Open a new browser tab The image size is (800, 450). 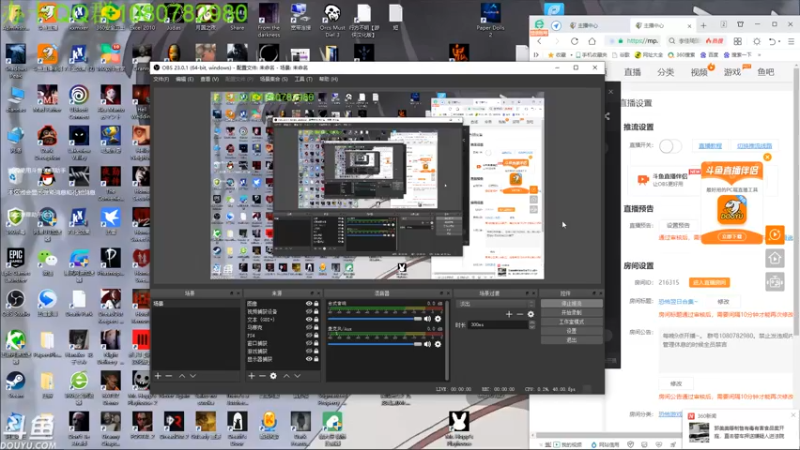pos(704,25)
